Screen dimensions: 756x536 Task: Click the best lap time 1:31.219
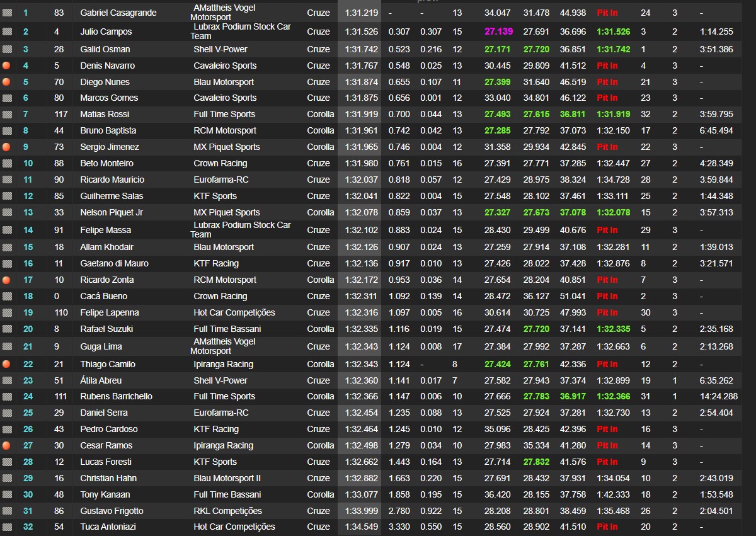tap(361, 13)
